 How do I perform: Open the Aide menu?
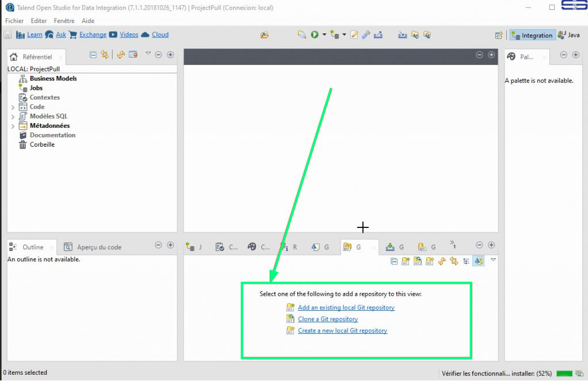88,21
